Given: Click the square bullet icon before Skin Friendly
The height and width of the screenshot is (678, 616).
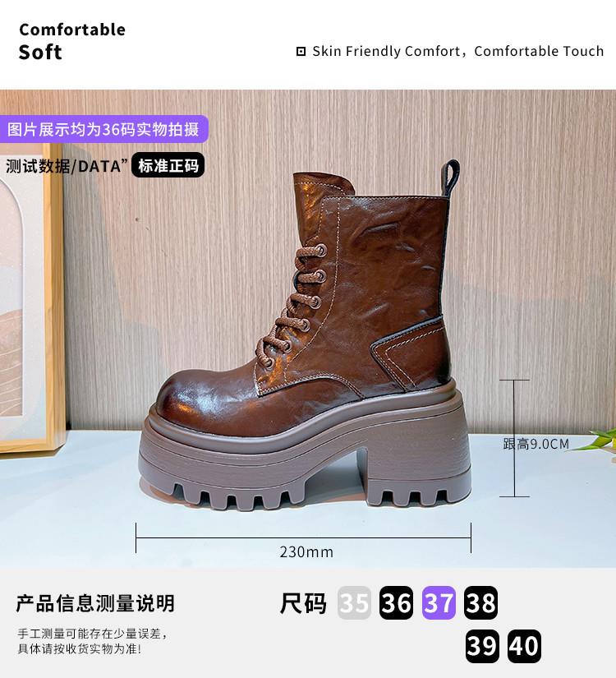Looking at the screenshot, I should pos(301,52).
